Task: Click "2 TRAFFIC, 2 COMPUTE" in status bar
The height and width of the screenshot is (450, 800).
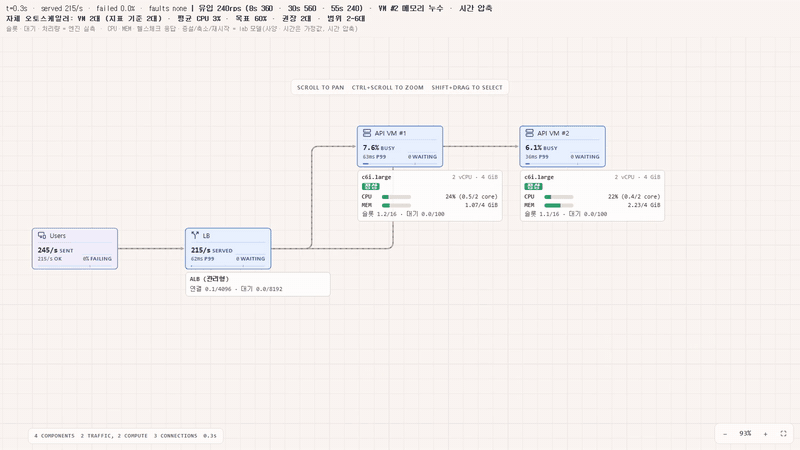Action: 114,436
